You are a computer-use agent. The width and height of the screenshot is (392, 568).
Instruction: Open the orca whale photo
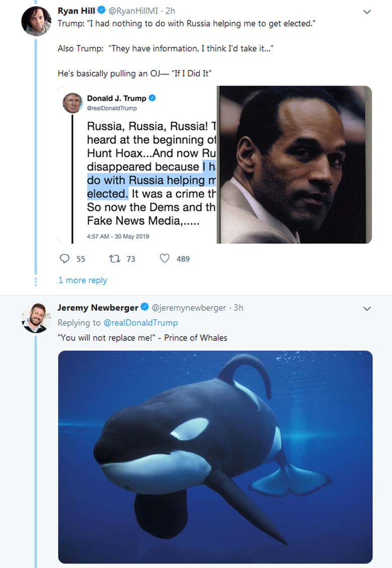click(x=215, y=457)
